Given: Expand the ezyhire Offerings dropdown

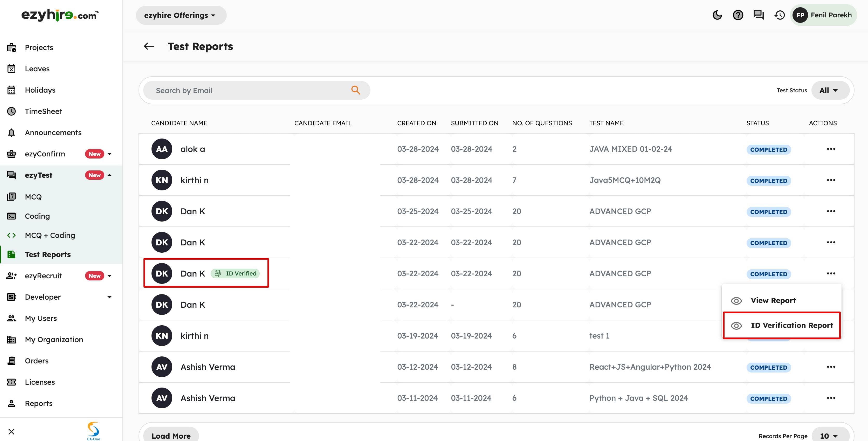Looking at the screenshot, I should [x=181, y=15].
